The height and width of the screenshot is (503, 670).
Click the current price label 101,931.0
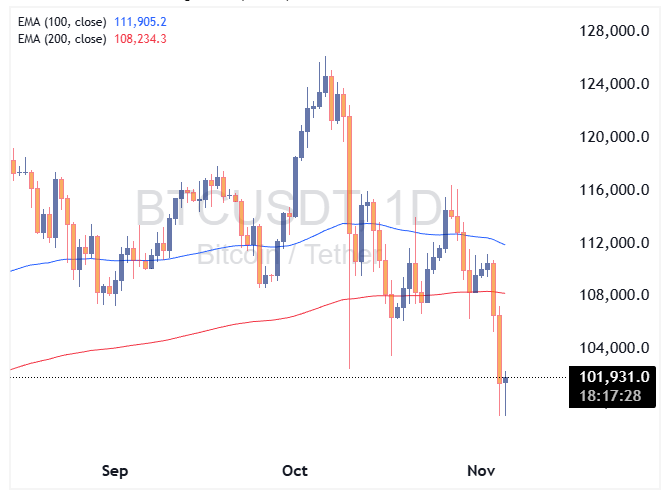pyautogui.click(x=610, y=377)
